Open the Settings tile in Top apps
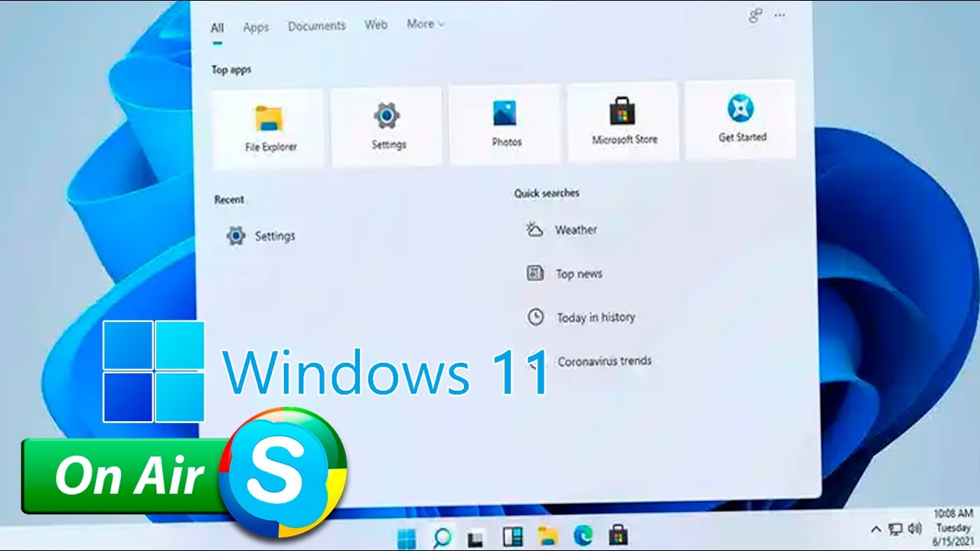This screenshot has height=551, width=980. pos(388,126)
